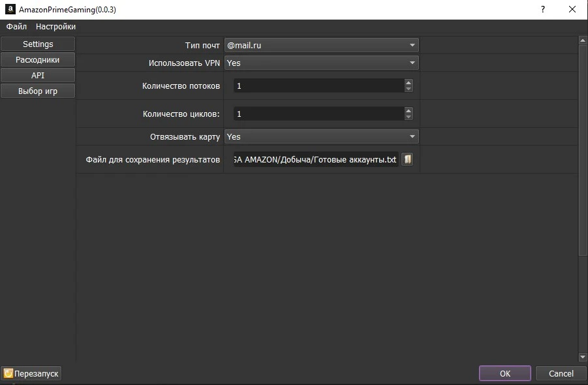Image resolution: width=588 pixels, height=385 pixels.
Task: Click the Тип почт label
Action: coord(202,46)
